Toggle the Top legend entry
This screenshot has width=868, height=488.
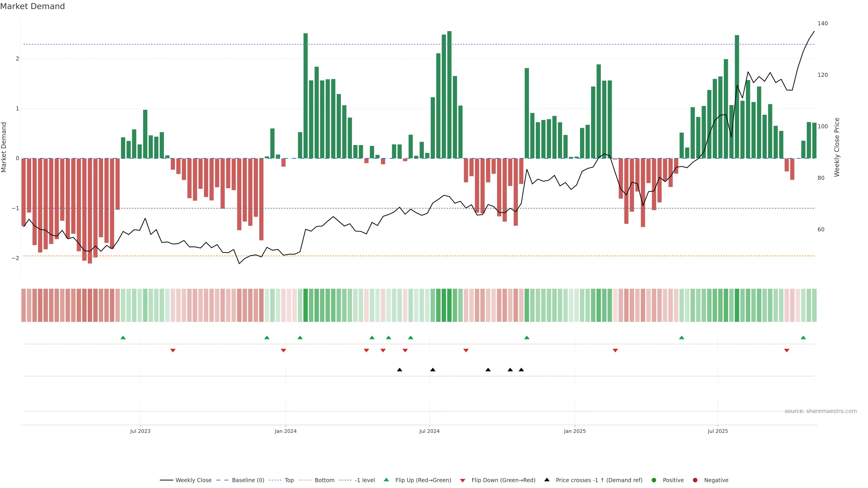click(x=289, y=480)
